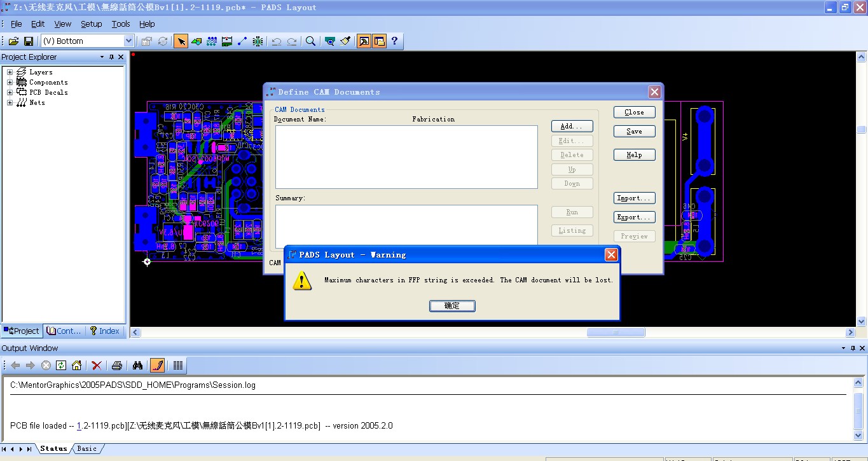Expand the PCB Decals tree node
This screenshot has width=868, height=461.
[10, 92]
